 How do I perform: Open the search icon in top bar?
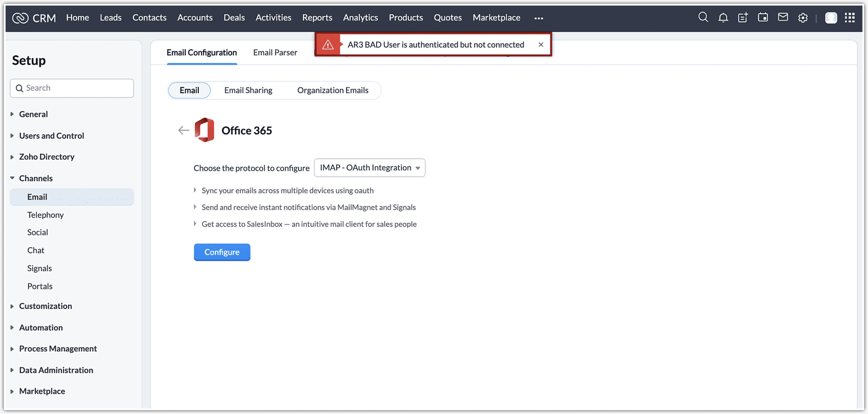pyautogui.click(x=703, y=17)
